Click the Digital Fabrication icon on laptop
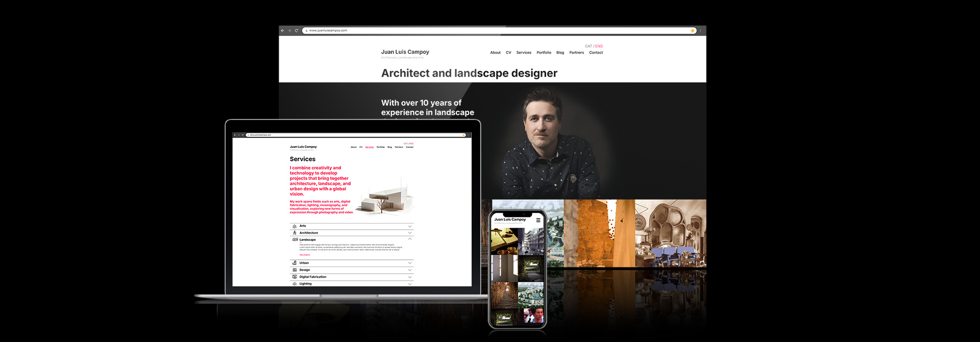Screen dimensions: 980x342 (x=295, y=277)
